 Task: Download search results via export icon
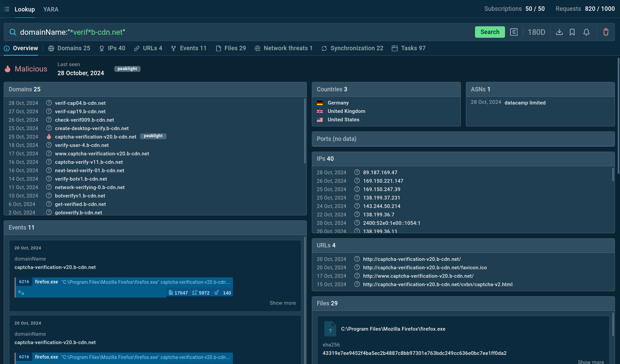559,32
